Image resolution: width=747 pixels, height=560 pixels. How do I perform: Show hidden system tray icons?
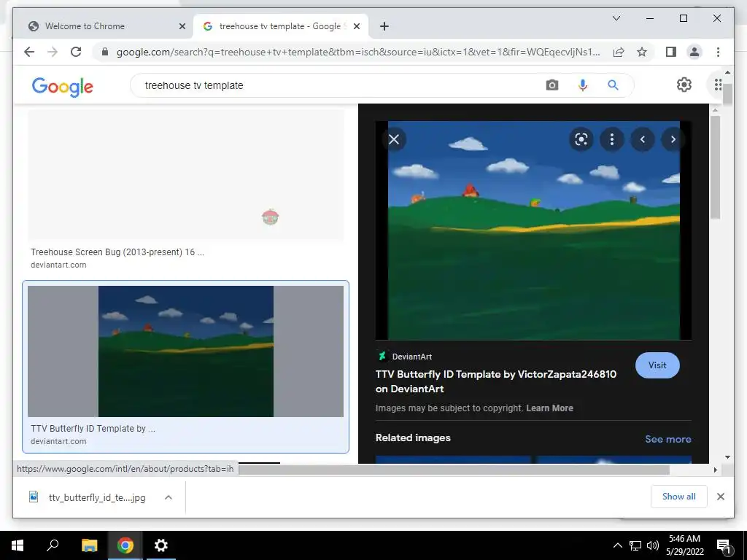pyautogui.click(x=617, y=545)
